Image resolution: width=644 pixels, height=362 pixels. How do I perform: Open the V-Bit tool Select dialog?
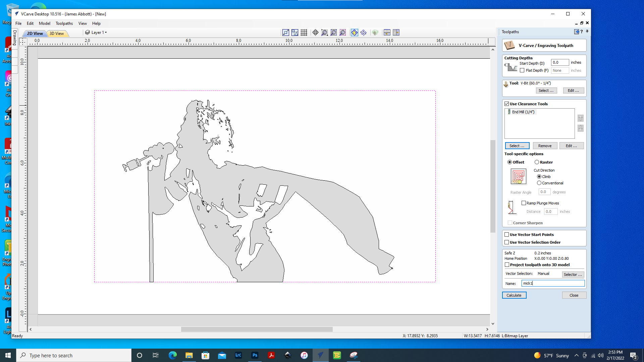tap(546, 90)
